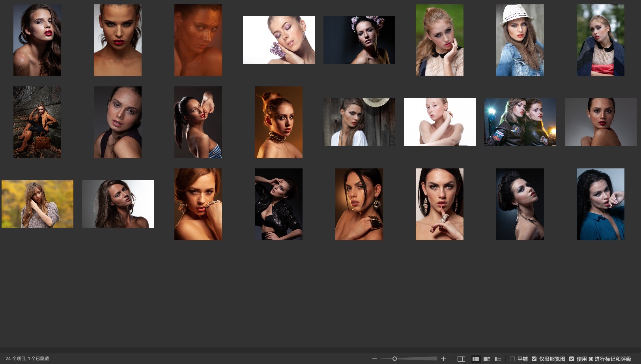This screenshot has width=641, height=364.
Task: Select long-haired woman on gray-white gradient backdrop
Action: (118, 204)
